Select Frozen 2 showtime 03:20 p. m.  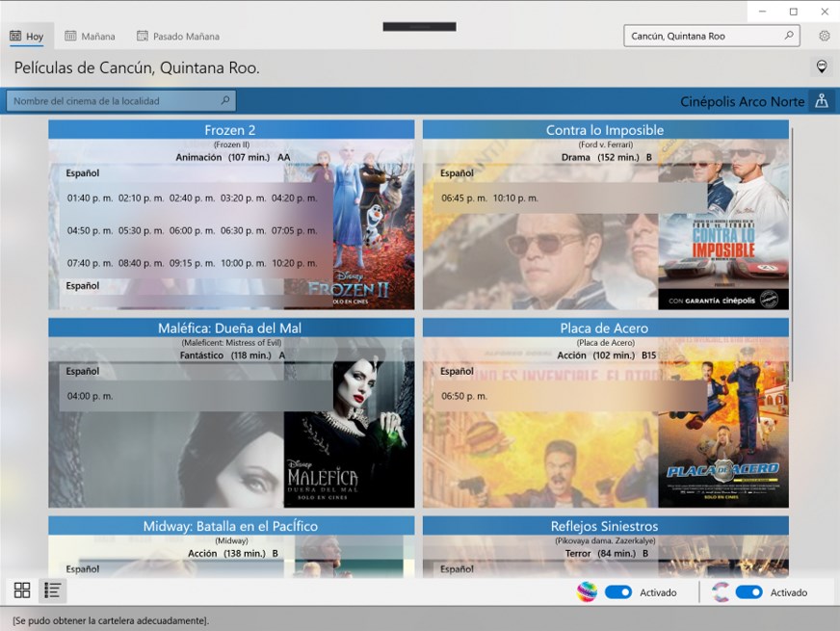243,198
